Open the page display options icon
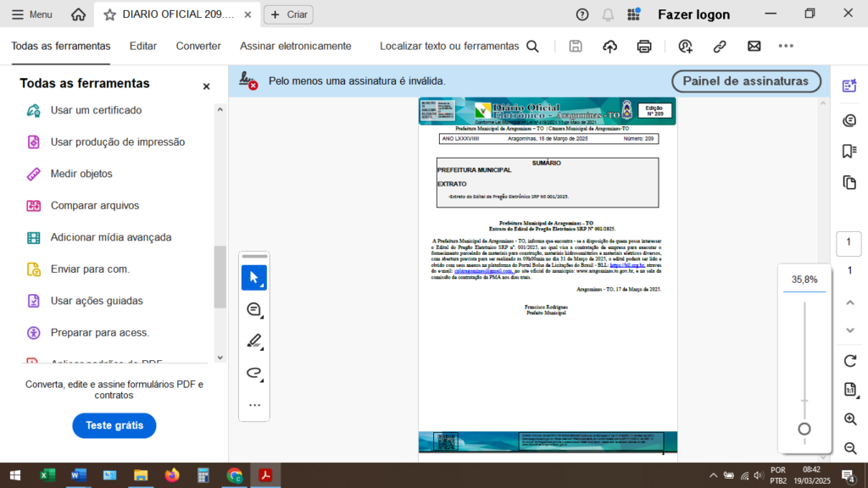868x488 pixels. click(x=851, y=390)
